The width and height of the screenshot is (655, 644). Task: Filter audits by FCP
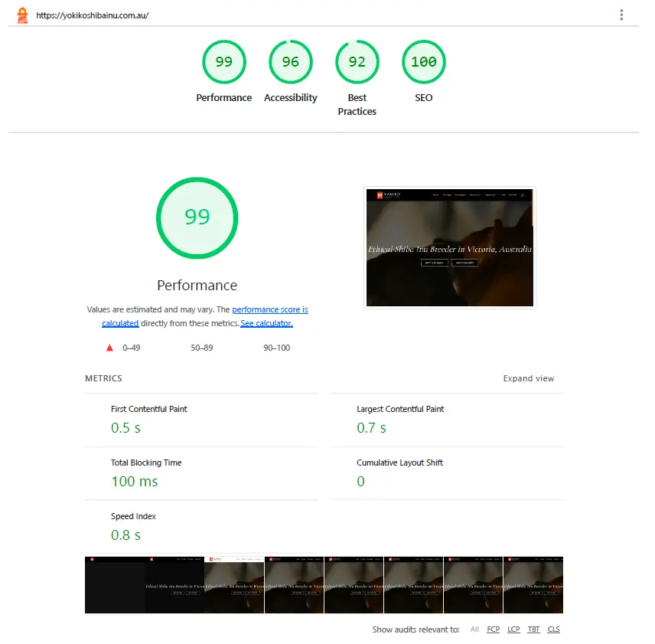pos(493,629)
